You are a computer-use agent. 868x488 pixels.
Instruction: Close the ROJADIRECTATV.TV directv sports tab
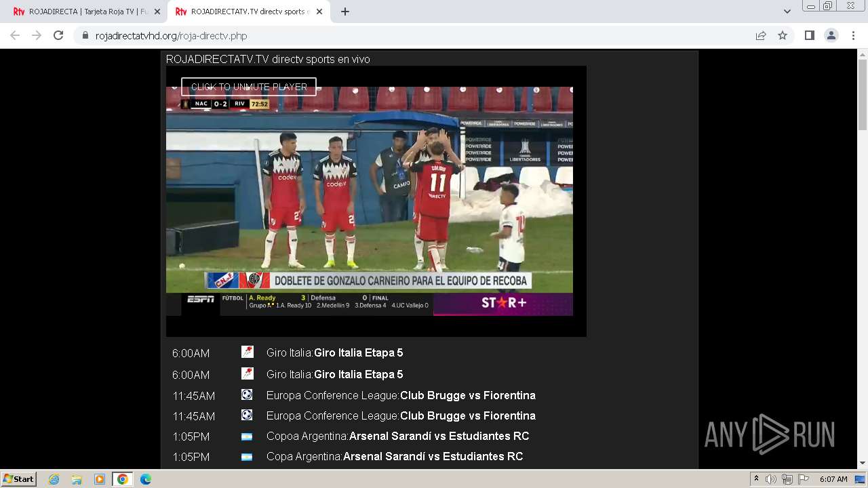click(320, 12)
